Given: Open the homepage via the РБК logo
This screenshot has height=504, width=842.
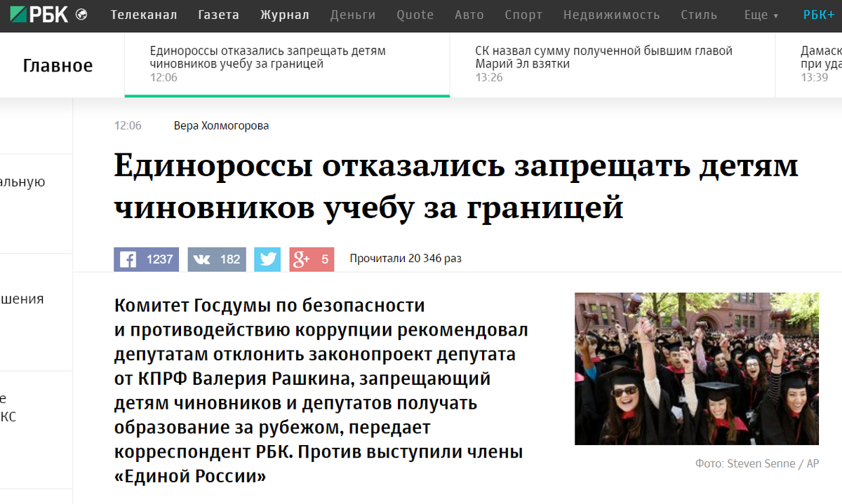Looking at the screenshot, I should (39, 13).
